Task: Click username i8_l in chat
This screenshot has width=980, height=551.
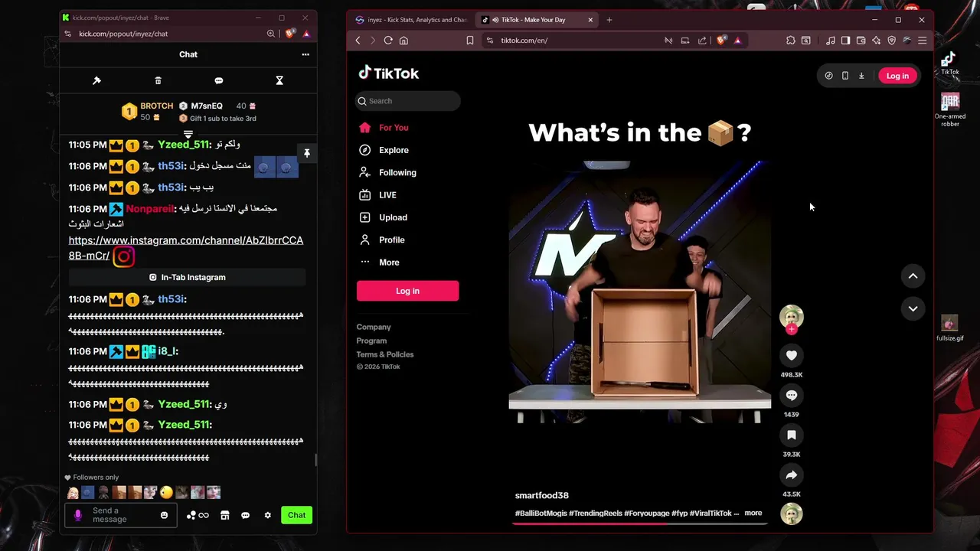Action: 168,351
